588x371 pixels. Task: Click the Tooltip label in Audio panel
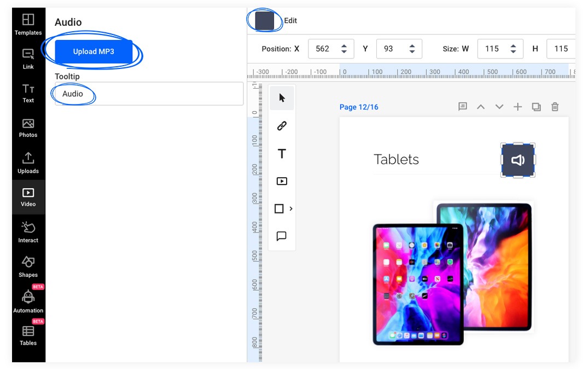67,76
